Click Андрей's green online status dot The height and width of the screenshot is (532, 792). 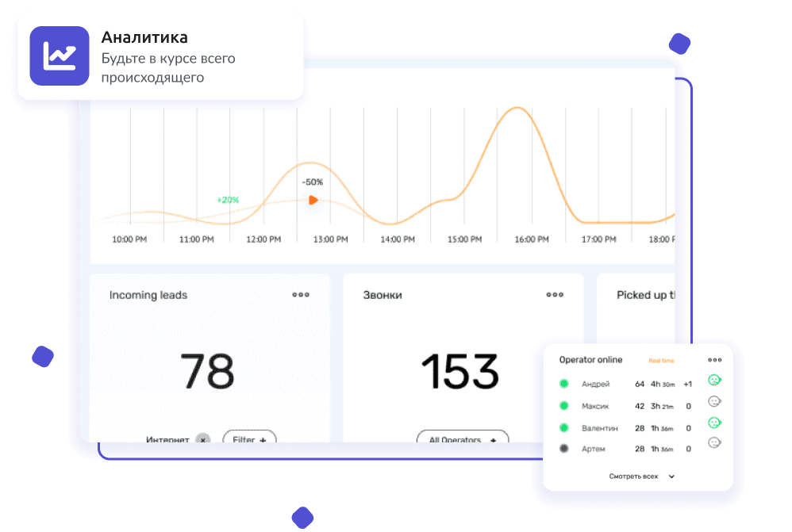tap(564, 384)
